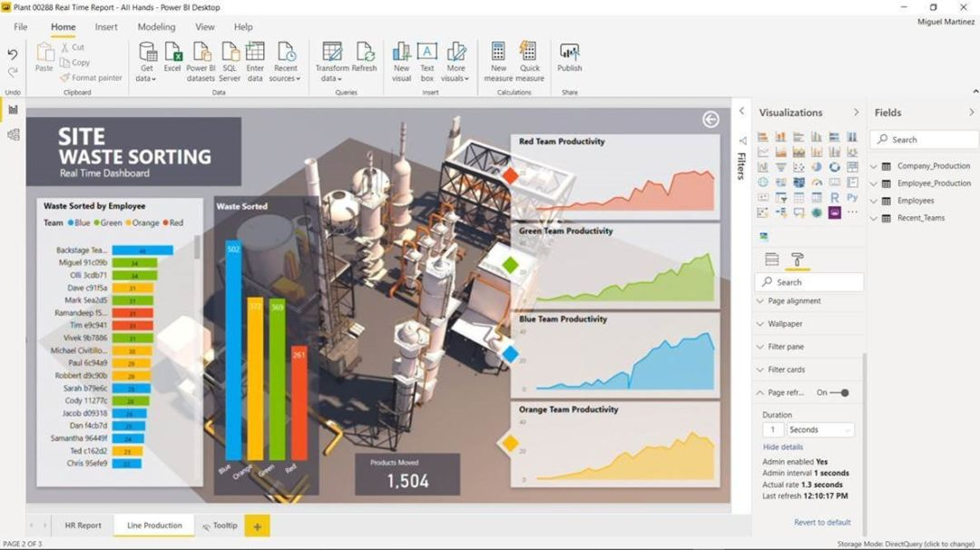Expand the Employees table
The image size is (980, 550).
(x=874, y=201)
